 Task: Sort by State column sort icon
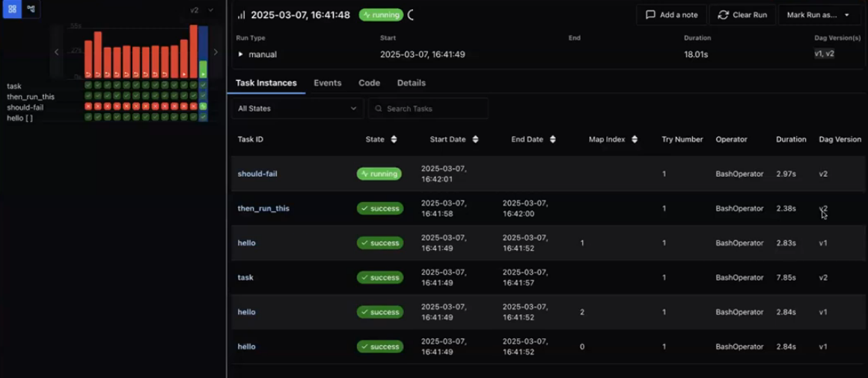394,139
